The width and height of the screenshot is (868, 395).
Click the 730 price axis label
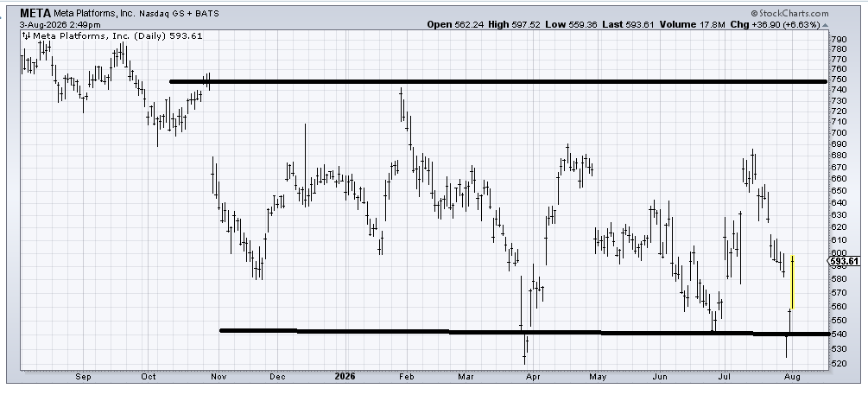[839, 101]
